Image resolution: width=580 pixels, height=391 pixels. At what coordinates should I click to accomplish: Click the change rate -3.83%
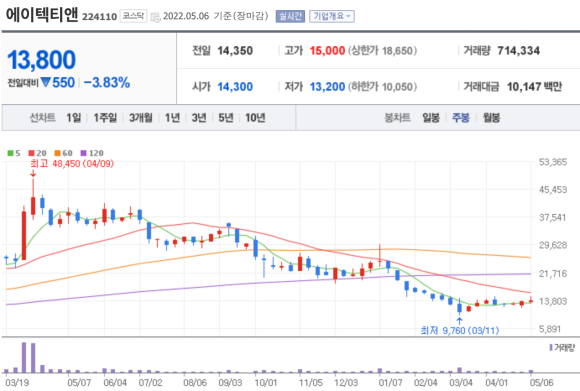pyautogui.click(x=107, y=82)
